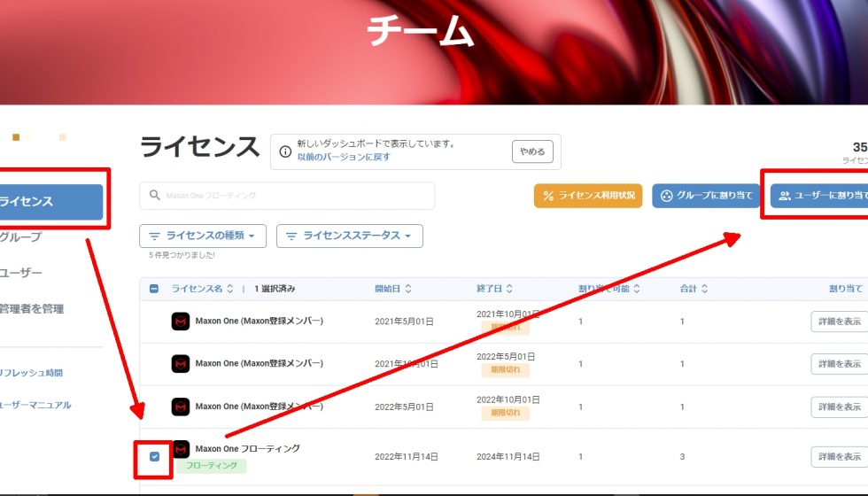868x496 pixels.
Task: Focus the license search field
Action: click(287, 196)
